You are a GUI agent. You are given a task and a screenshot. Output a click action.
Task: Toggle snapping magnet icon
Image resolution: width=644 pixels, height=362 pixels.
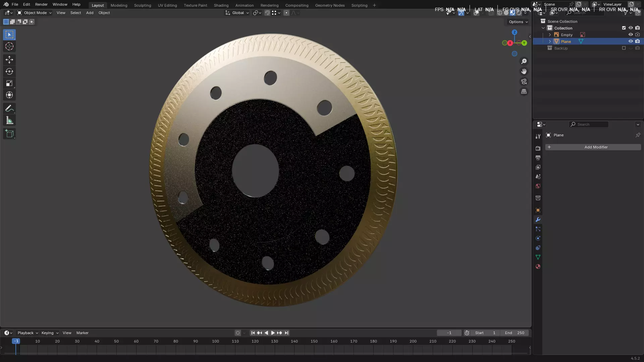pos(267,13)
